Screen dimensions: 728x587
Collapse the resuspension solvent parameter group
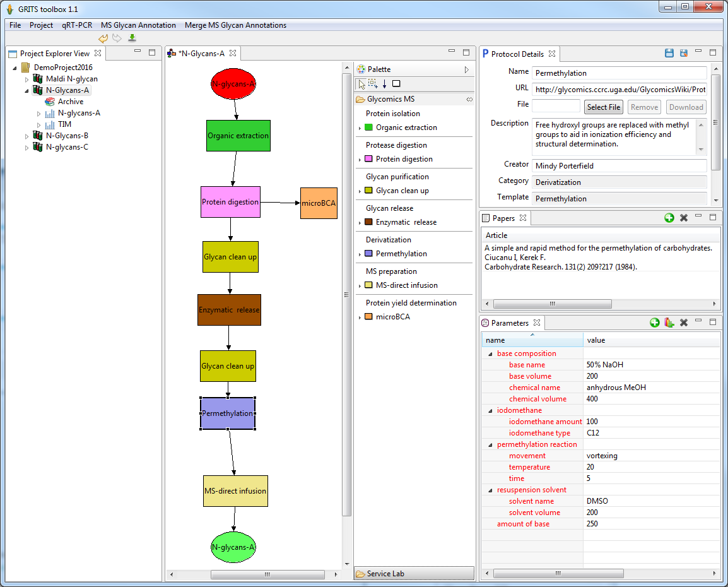click(490, 490)
